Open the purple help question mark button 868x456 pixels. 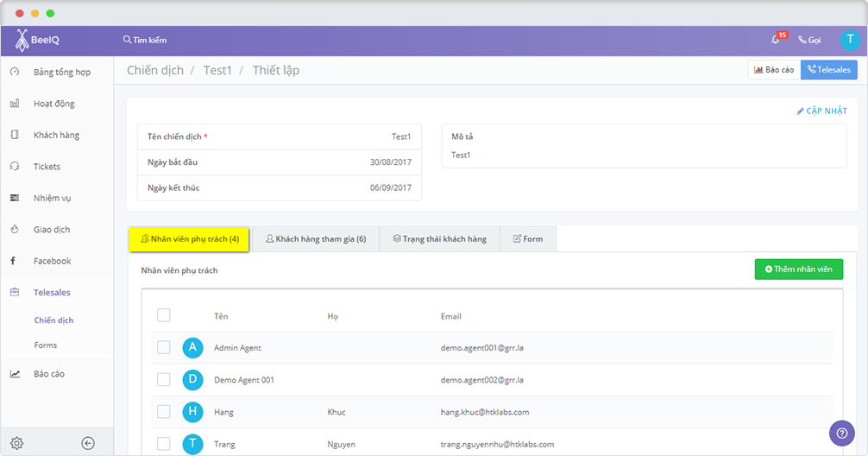(841, 433)
